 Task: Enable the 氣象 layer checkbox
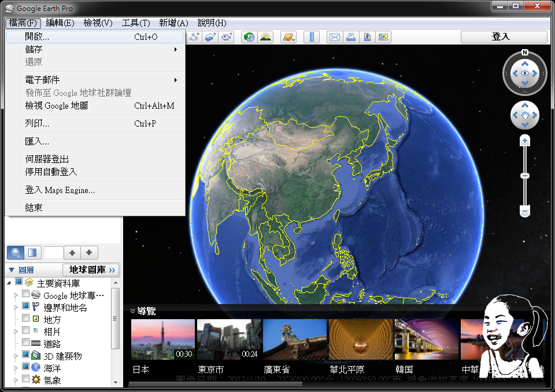(25, 378)
